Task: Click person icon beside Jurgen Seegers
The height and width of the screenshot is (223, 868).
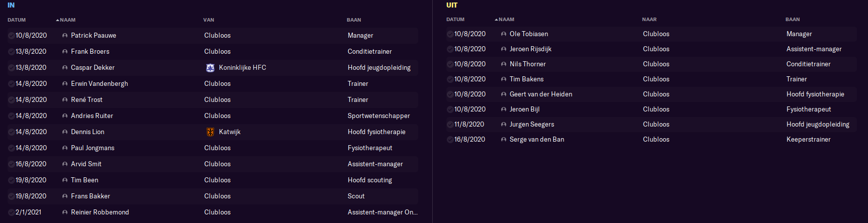Action: [504, 125]
